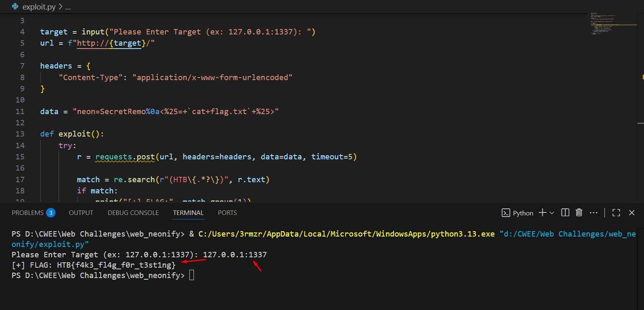Click the Python terminal shell icon
This screenshot has width=644, height=310.
coord(506,213)
